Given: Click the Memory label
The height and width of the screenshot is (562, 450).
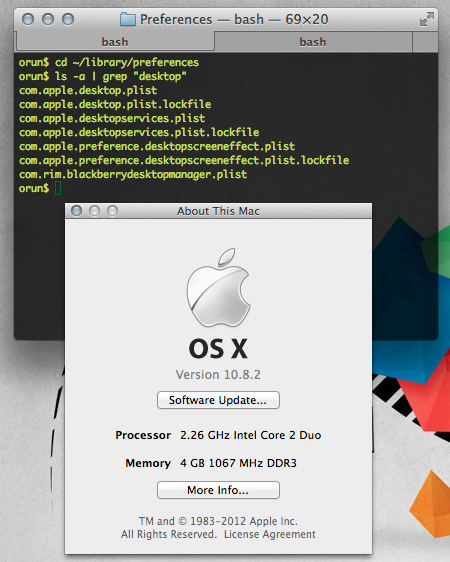Looking at the screenshot, I should pyautogui.click(x=148, y=463).
